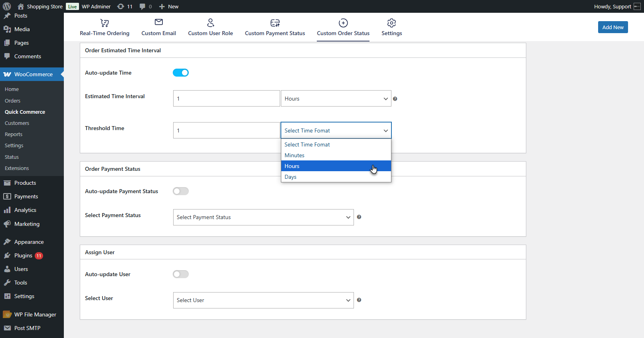Open the Settings gear icon in top tabs
Screen dimensions: 644x338
[x=391, y=23]
